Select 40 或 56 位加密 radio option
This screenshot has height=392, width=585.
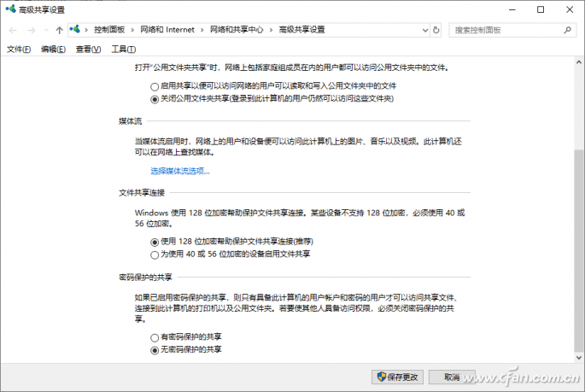pyautogui.click(x=155, y=255)
